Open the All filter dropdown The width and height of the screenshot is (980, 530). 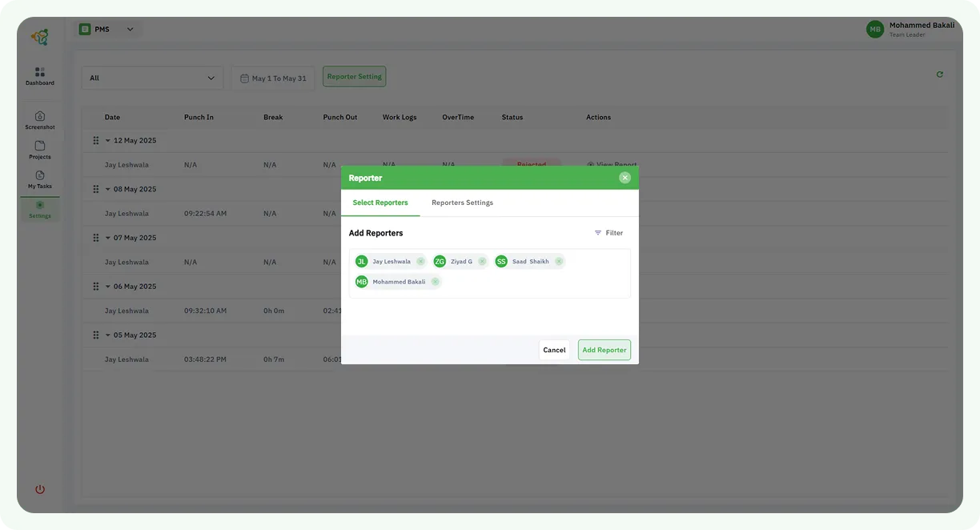click(152, 78)
